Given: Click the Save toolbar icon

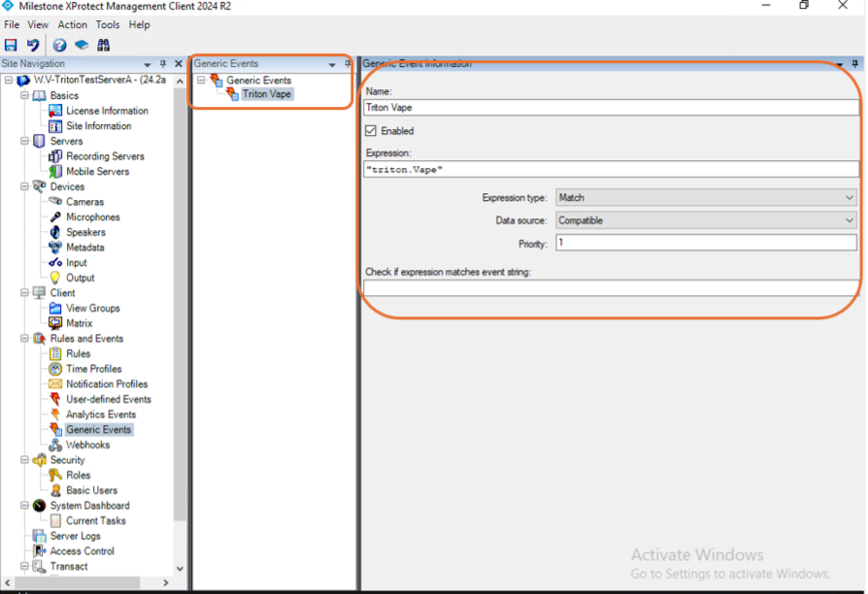Looking at the screenshot, I should (x=11, y=45).
